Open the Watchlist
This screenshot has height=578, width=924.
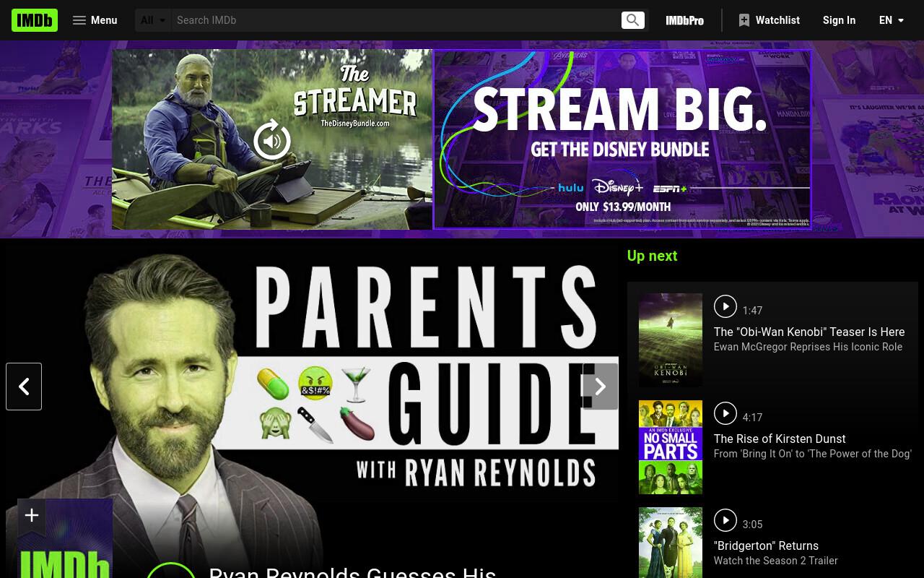(769, 20)
